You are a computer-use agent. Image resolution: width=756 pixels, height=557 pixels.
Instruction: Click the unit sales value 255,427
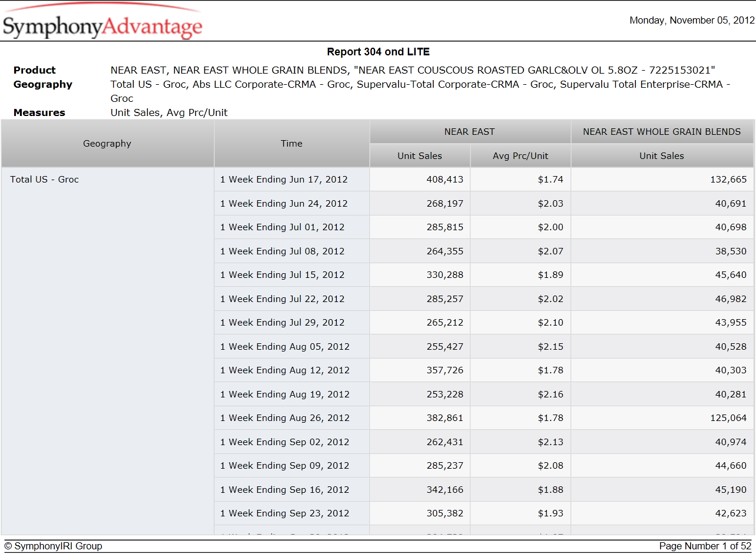point(445,347)
